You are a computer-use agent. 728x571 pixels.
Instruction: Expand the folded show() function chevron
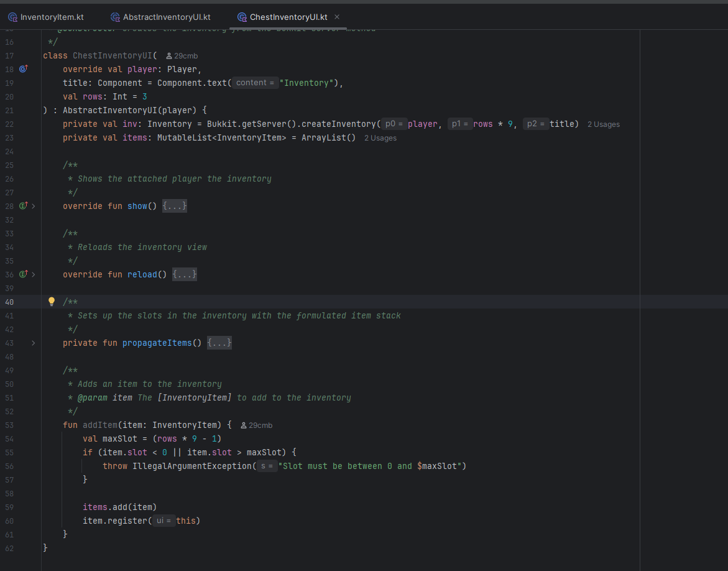tap(34, 206)
